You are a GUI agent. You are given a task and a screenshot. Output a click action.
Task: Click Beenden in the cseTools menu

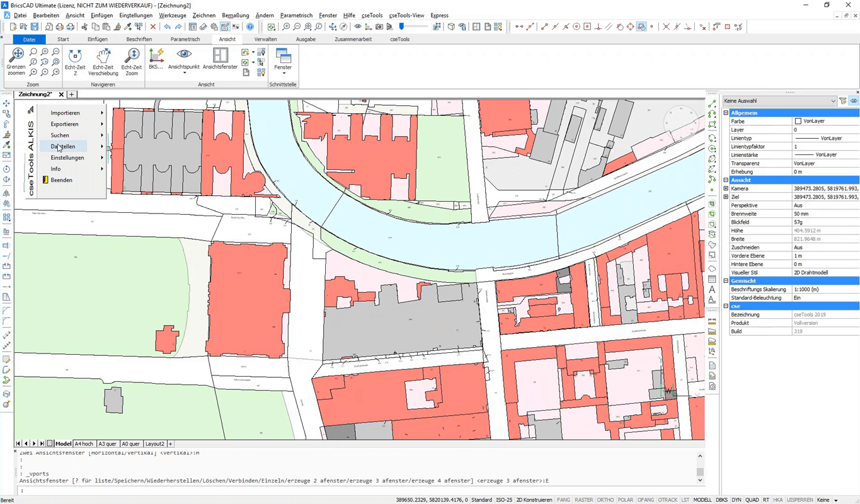(x=61, y=180)
